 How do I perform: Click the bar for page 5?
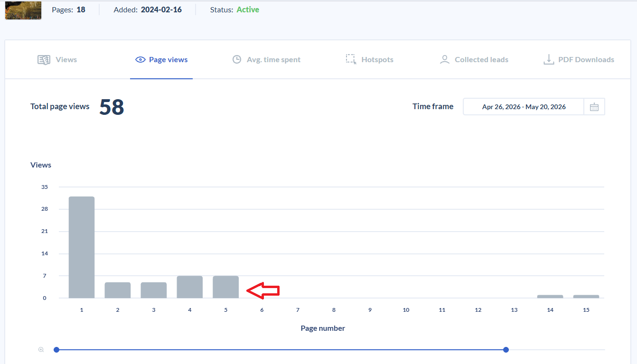[x=226, y=287]
